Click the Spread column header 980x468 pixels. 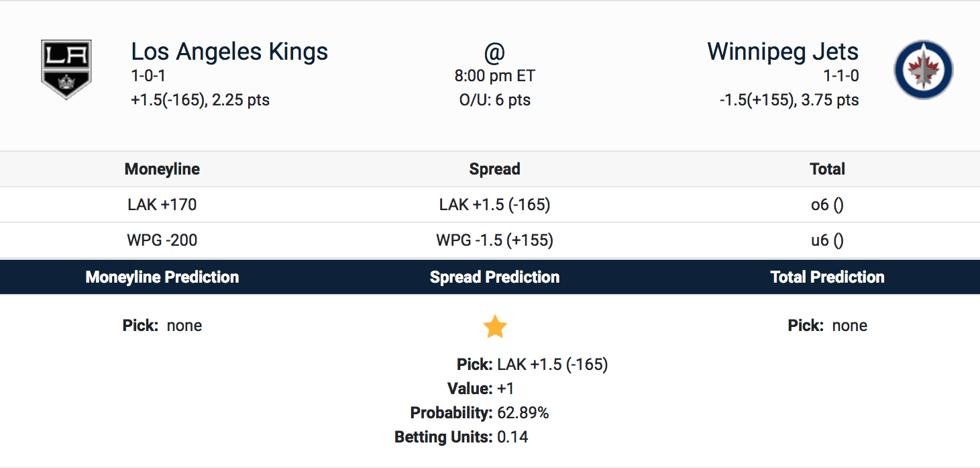[495, 169]
